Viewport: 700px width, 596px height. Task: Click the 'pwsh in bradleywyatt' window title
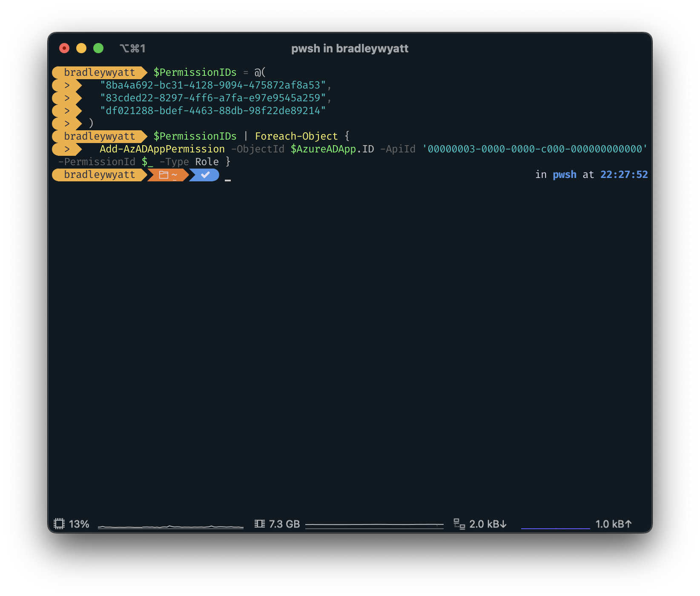(350, 49)
